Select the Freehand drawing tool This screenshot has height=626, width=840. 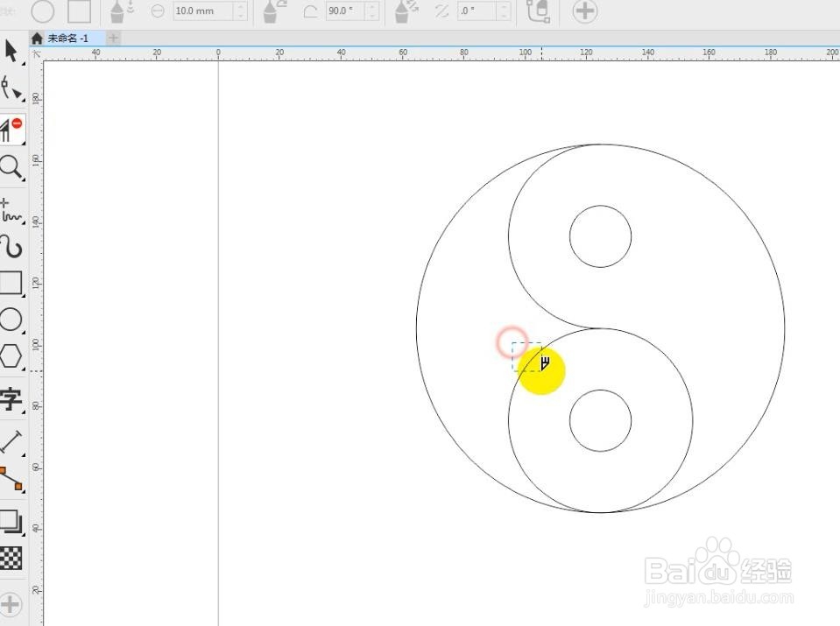click(11, 211)
